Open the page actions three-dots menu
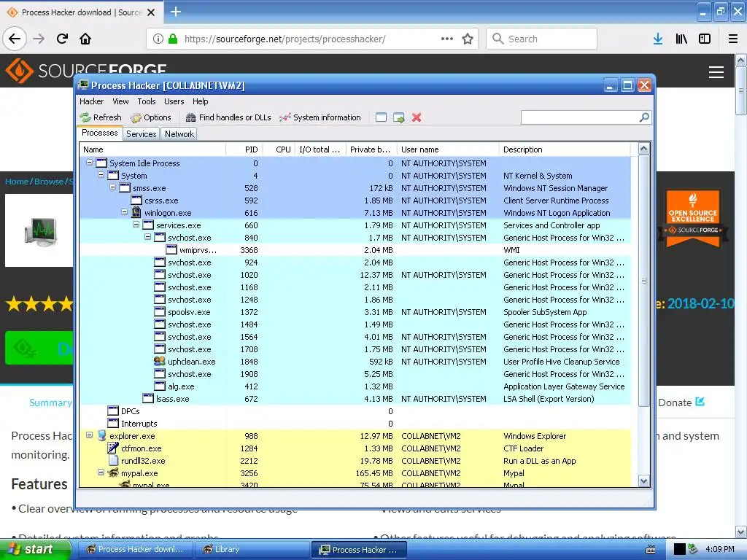 (447, 39)
